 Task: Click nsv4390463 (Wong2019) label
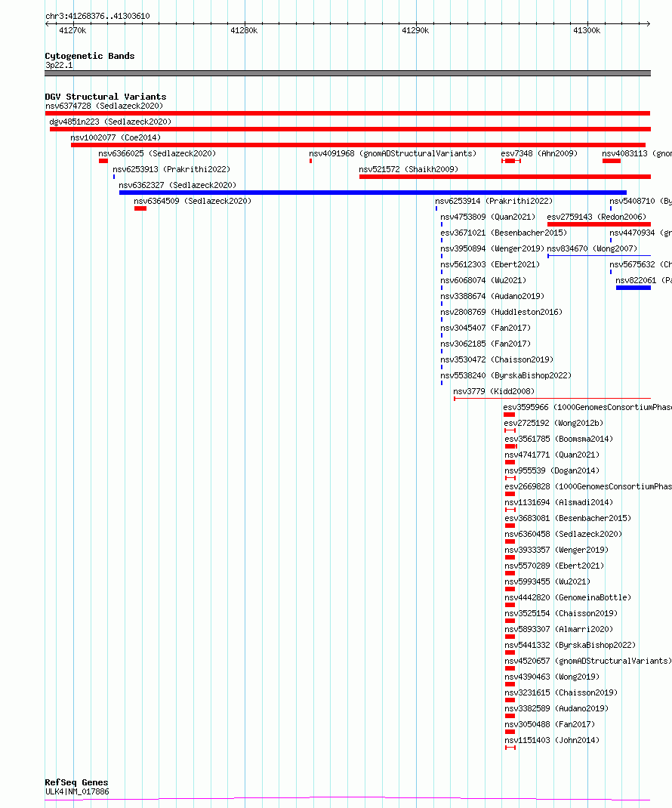coord(553,677)
